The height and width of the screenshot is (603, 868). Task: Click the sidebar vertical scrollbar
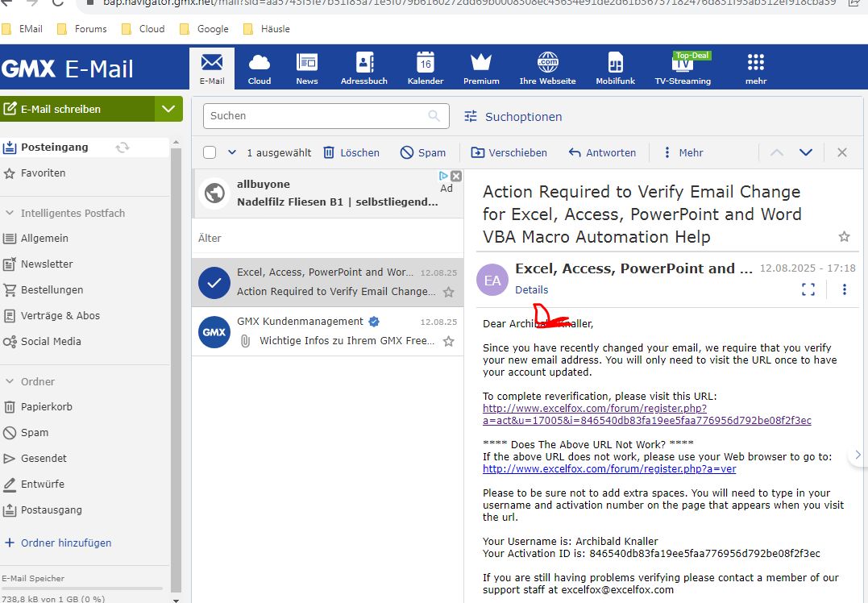[x=176, y=371]
